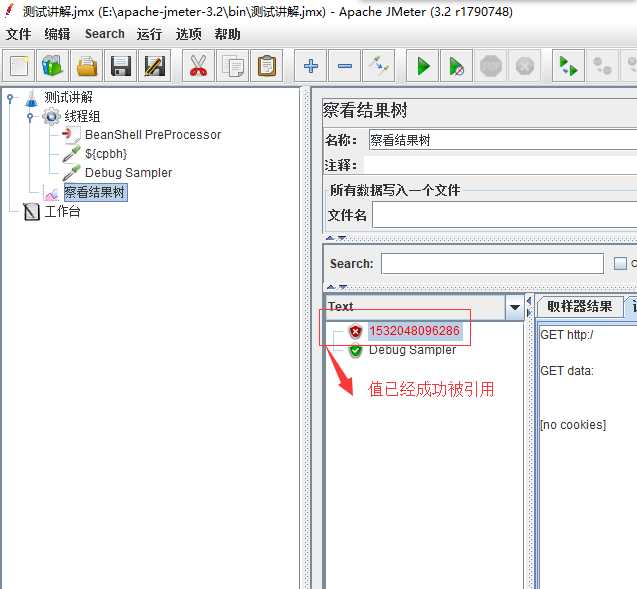
Task: Click the Remote start all icon
Action: click(x=568, y=66)
